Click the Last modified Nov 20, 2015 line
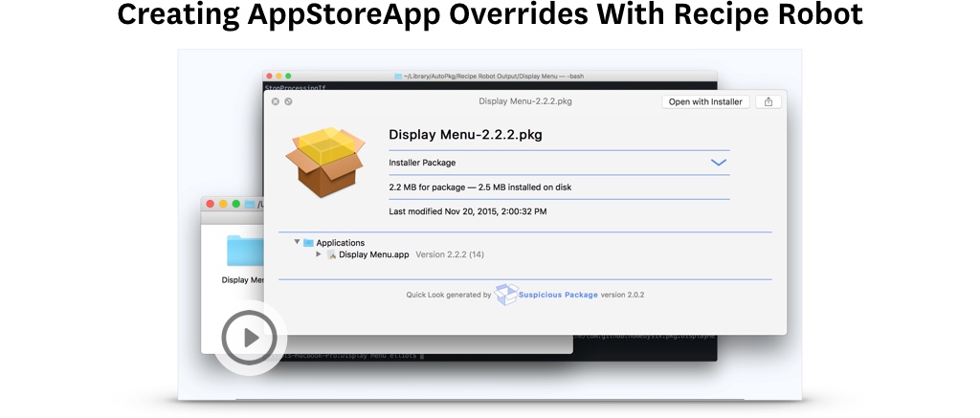Viewport: 980px width, 418px height. click(x=467, y=211)
